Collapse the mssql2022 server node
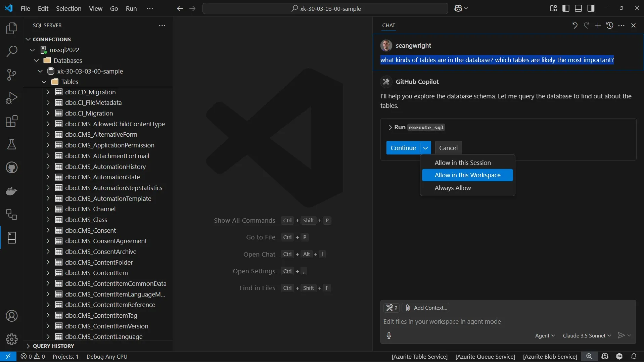 (33, 50)
